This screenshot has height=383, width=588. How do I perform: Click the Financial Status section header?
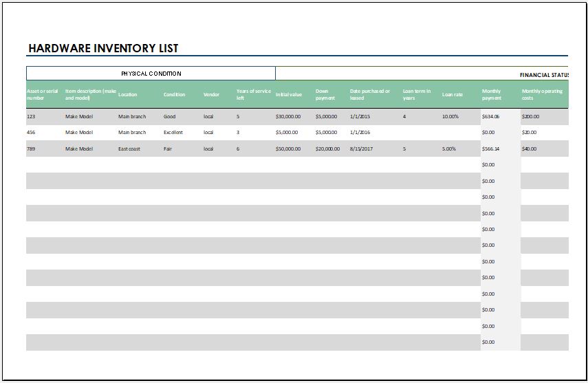click(544, 75)
